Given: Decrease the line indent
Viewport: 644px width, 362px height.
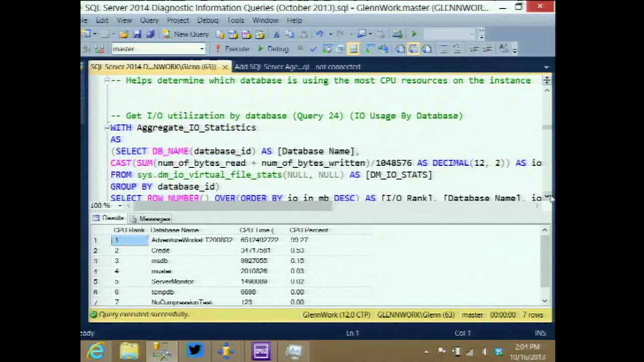Looking at the screenshot, I should pos(473,49).
